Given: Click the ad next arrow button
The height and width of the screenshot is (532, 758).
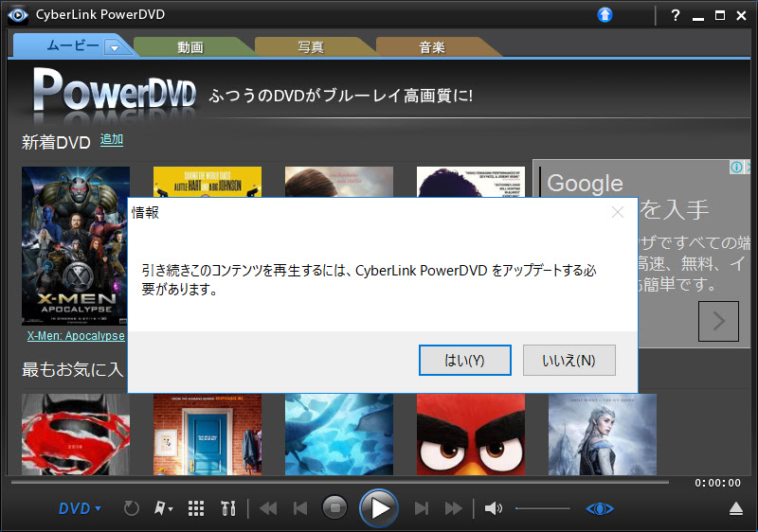Looking at the screenshot, I should point(718,322).
